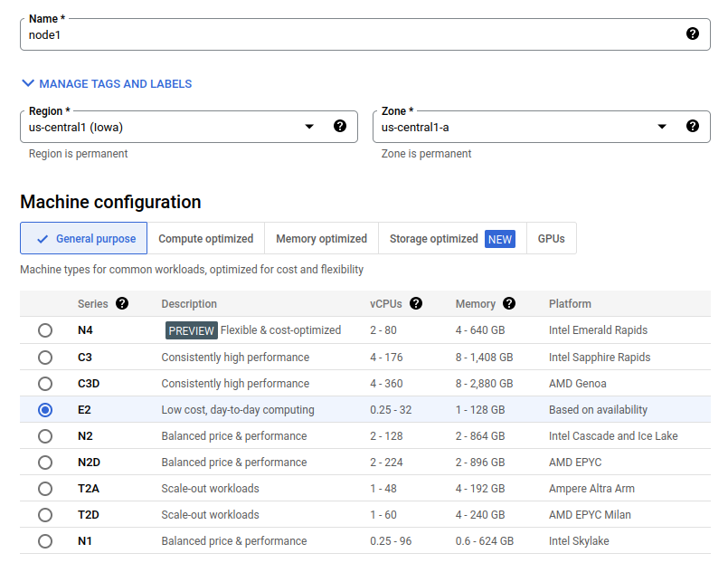Click the help icon in Name field
The width and height of the screenshot is (728, 563).
click(x=692, y=33)
